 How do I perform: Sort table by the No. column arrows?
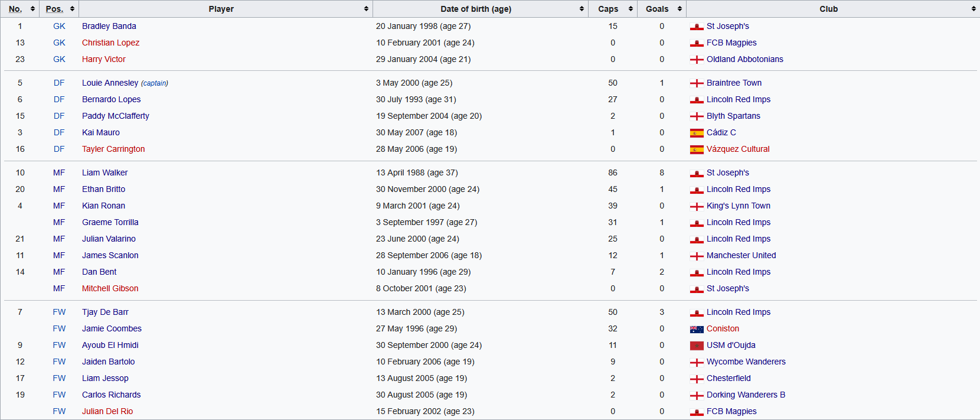coord(32,9)
